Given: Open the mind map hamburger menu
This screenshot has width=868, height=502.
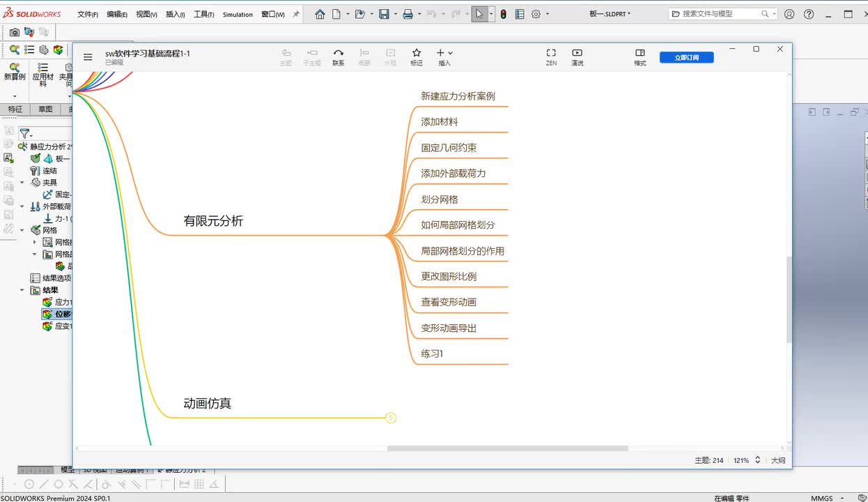Looking at the screenshot, I should [x=88, y=57].
